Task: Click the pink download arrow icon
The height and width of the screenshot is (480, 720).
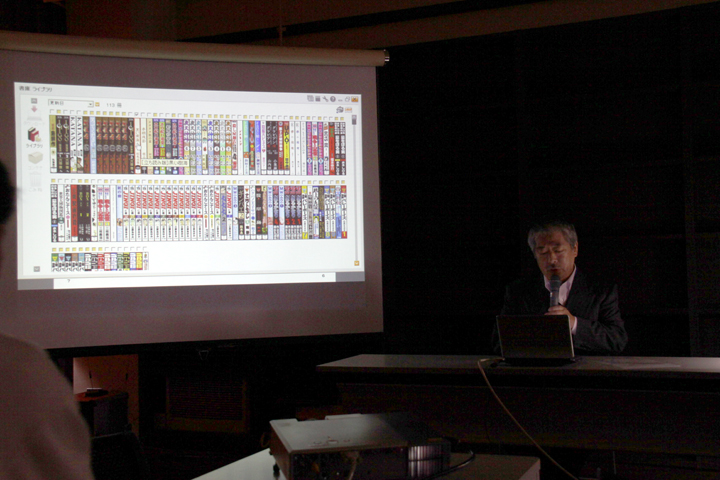Action: click(x=33, y=111)
